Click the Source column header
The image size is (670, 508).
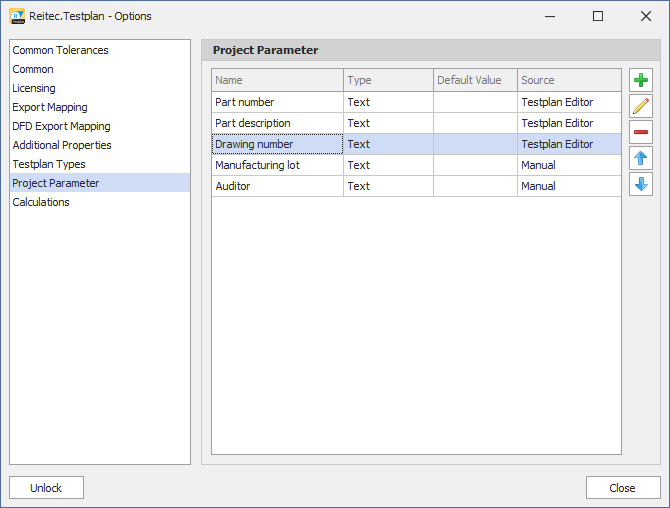tap(568, 80)
